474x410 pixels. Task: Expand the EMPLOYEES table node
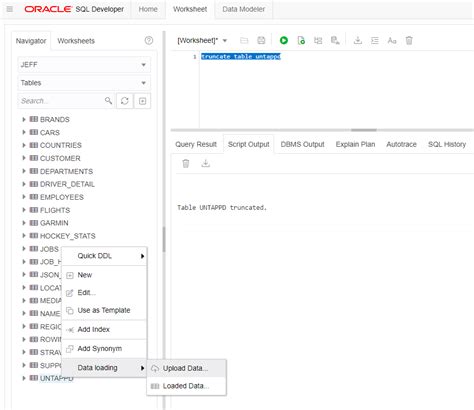coord(24,197)
